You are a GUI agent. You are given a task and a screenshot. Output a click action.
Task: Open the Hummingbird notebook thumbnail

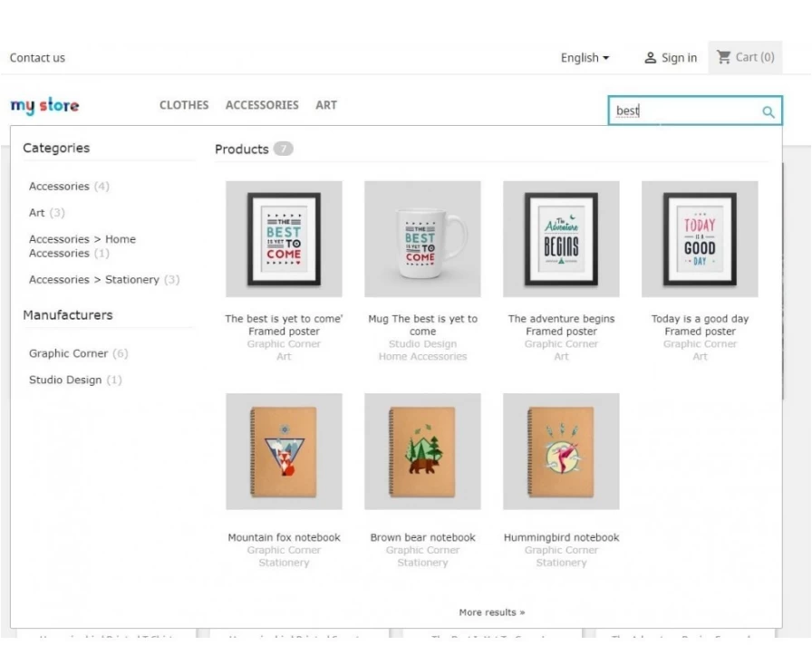pyautogui.click(x=561, y=451)
